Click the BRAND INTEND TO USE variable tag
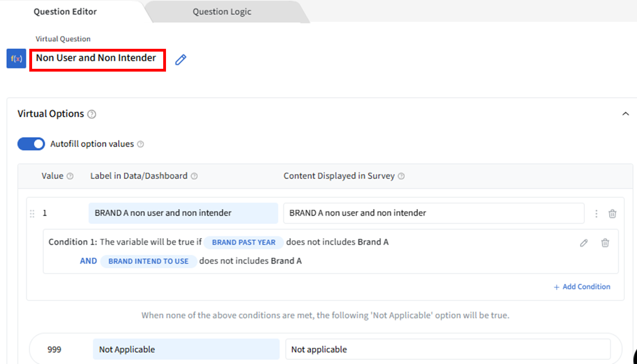This screenshot has width=637, height=364. point(148,261)
